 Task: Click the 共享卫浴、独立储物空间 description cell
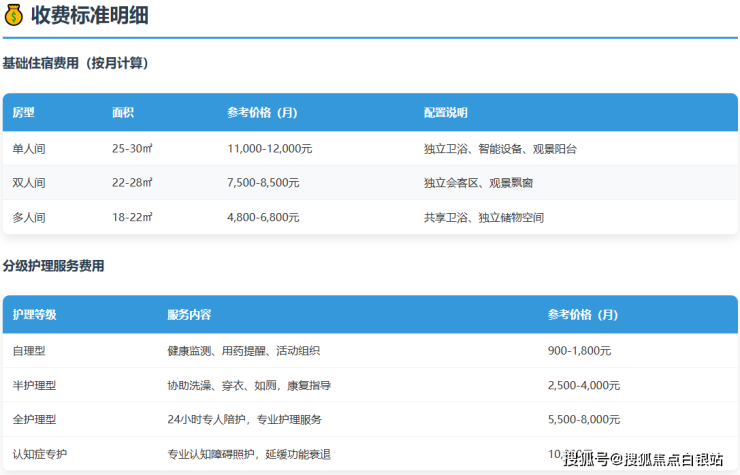pos(483,217)
